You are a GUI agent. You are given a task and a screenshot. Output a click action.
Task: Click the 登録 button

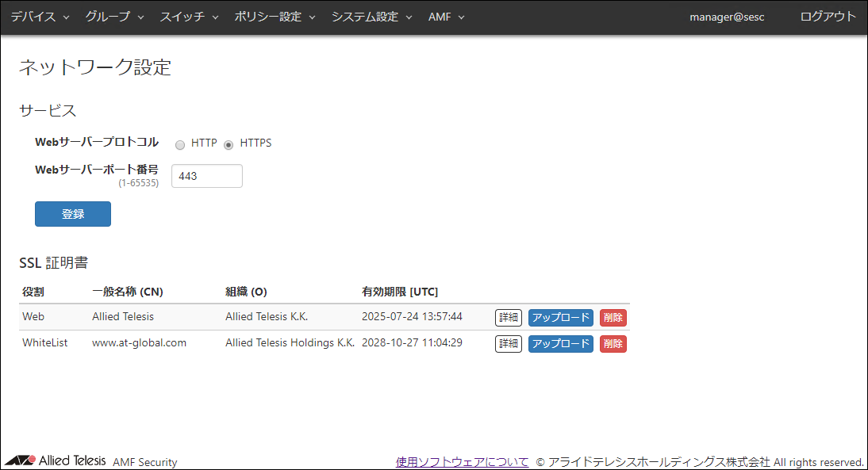click(x=73, y=214)
